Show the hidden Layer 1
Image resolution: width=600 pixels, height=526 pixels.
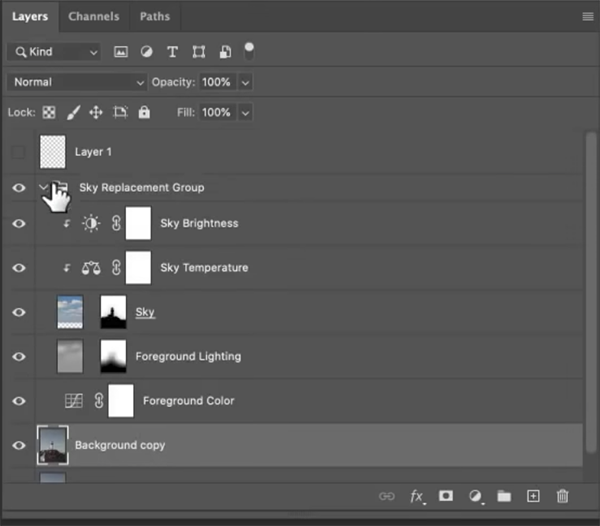(x=18, y=152)
